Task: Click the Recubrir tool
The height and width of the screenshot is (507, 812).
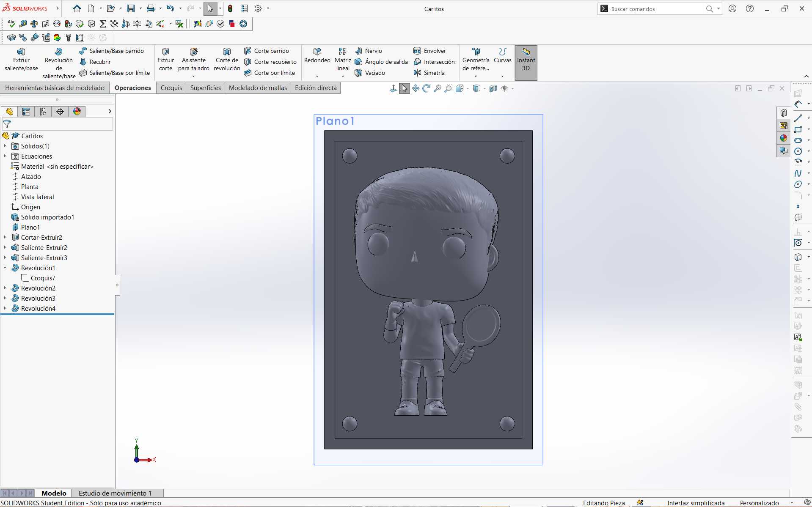Action: 95,62
